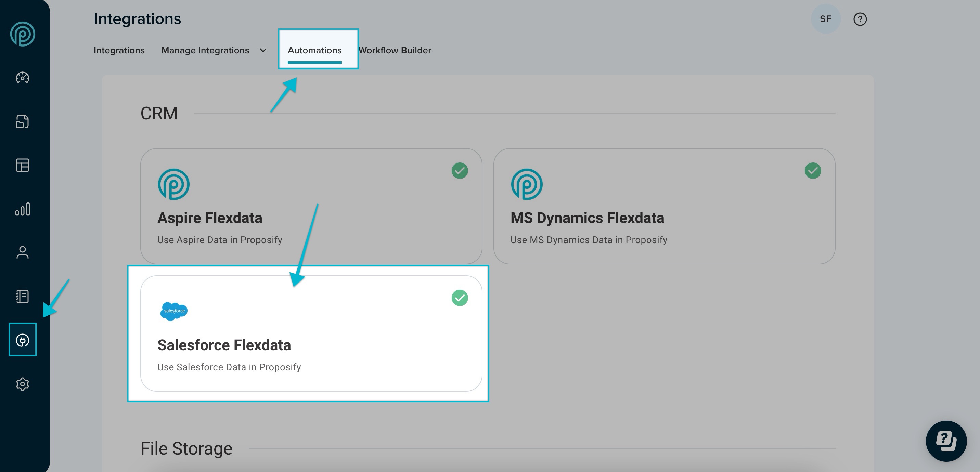Click the Salesforce cloud logo

point(174,311)
